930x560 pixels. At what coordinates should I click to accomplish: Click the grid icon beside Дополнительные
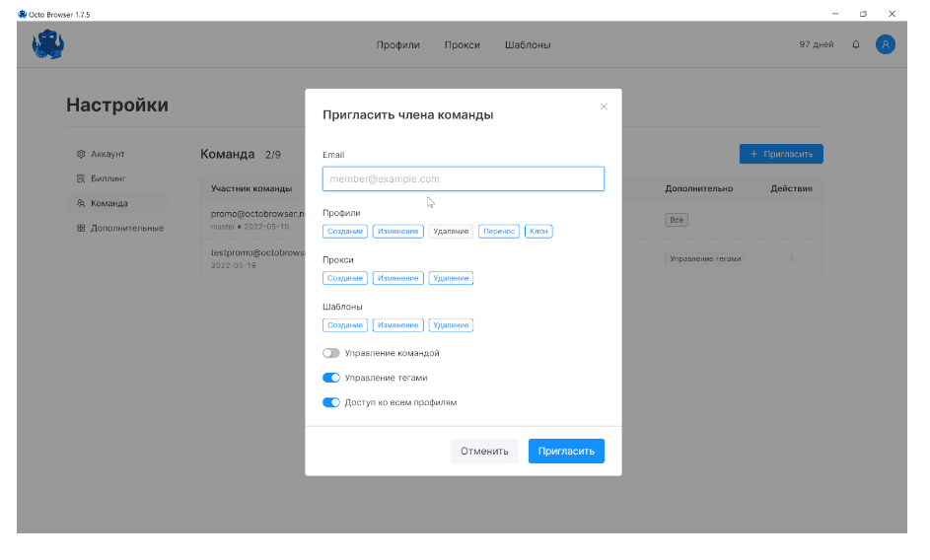[x=81, y=229]
